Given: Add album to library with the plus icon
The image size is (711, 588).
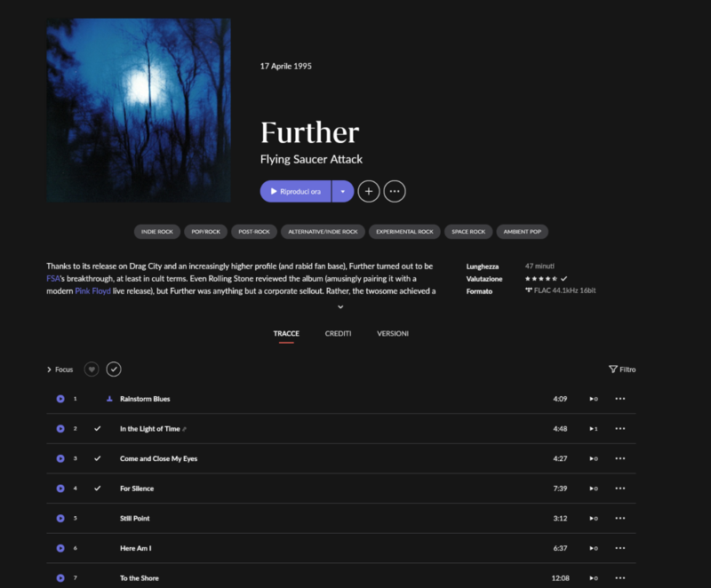Looking at the screenshot, I should [369, 191].
